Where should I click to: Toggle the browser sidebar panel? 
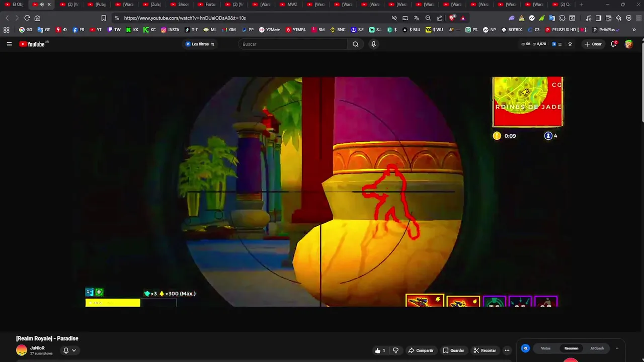(x=598, y=18)
